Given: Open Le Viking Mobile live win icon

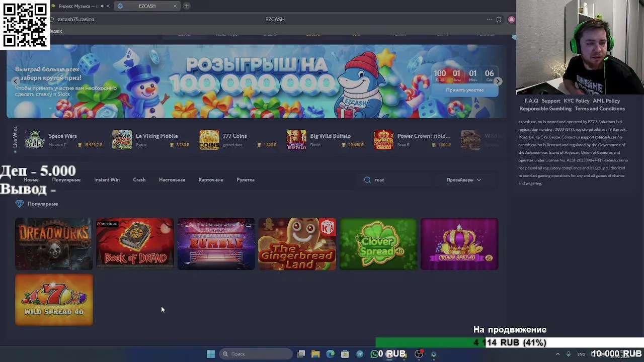Looking at the screenshot, I should 122,140.
